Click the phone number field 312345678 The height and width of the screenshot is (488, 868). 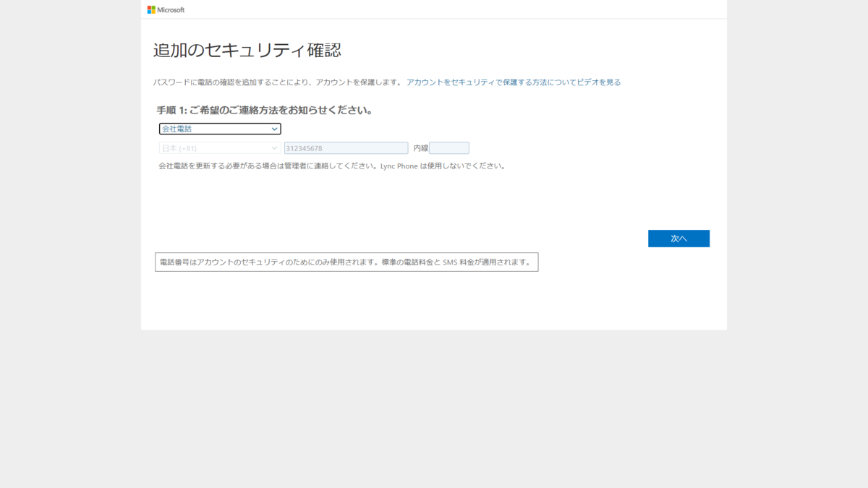click(346, 148)
